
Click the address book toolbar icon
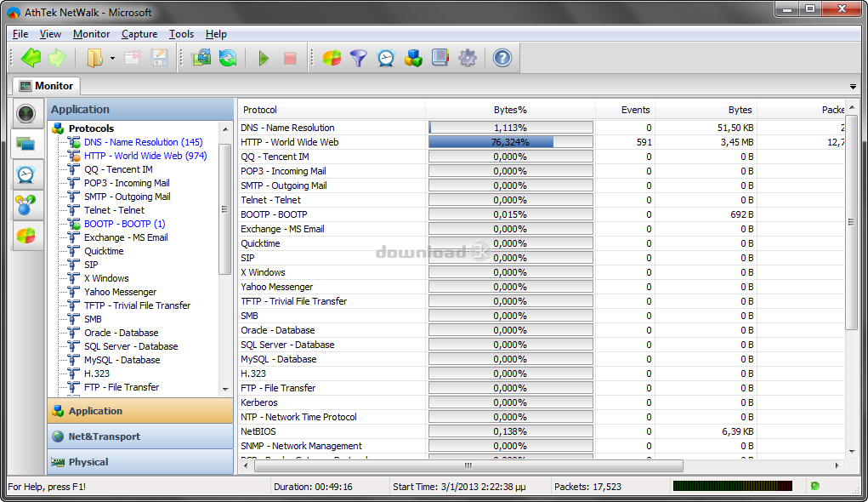[440, 58]
